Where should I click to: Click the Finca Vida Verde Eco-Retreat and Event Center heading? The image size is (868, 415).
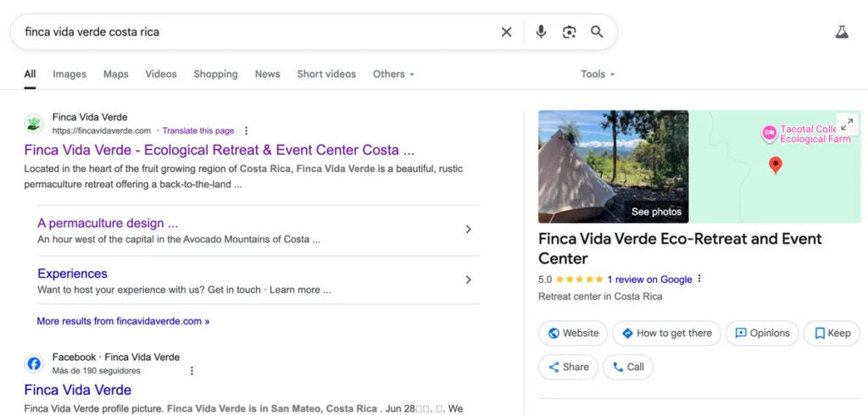[x=680, y=248]
